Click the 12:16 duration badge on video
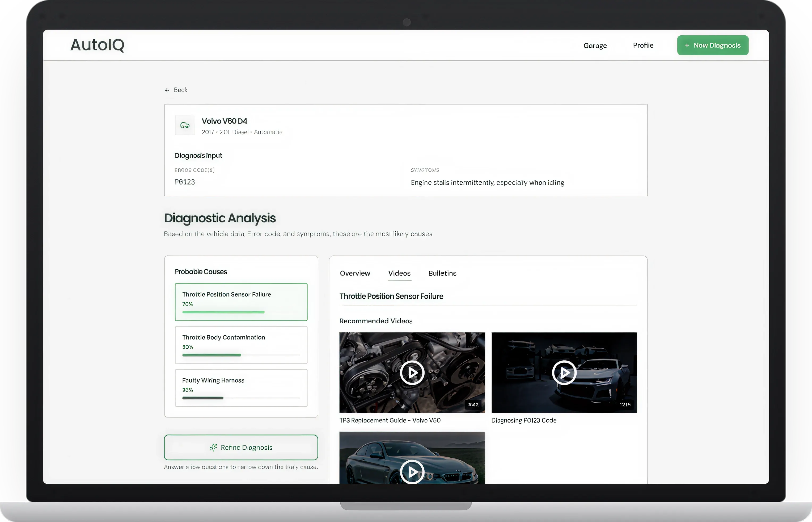This screenshot has height=522, width=812. click(625, 405)
